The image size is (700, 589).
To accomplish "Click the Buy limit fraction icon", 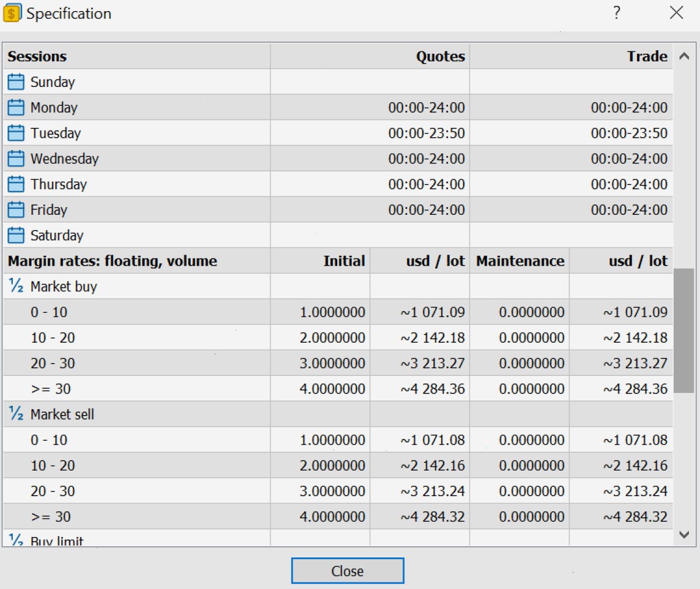I will [16, 540].
